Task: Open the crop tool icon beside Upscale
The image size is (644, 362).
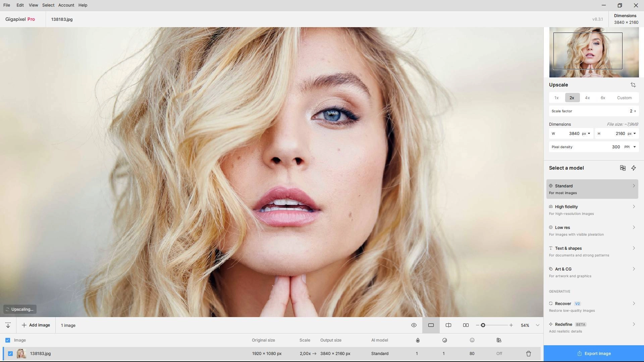Action: coord(633,85)
